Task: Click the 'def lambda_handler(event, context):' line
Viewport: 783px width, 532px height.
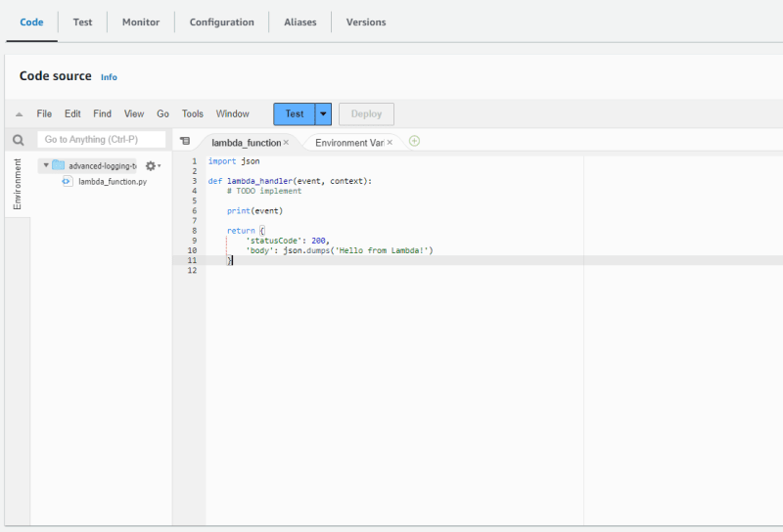Action: click(x=290, y=181)
